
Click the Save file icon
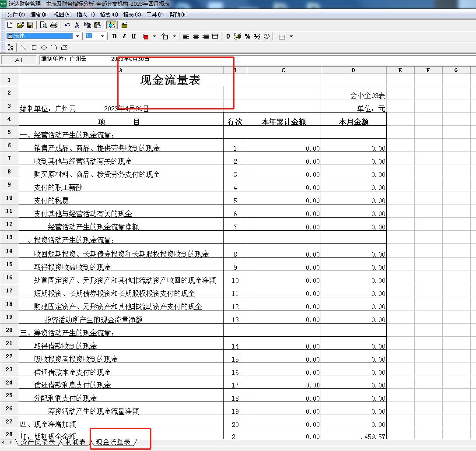(30, 25)
